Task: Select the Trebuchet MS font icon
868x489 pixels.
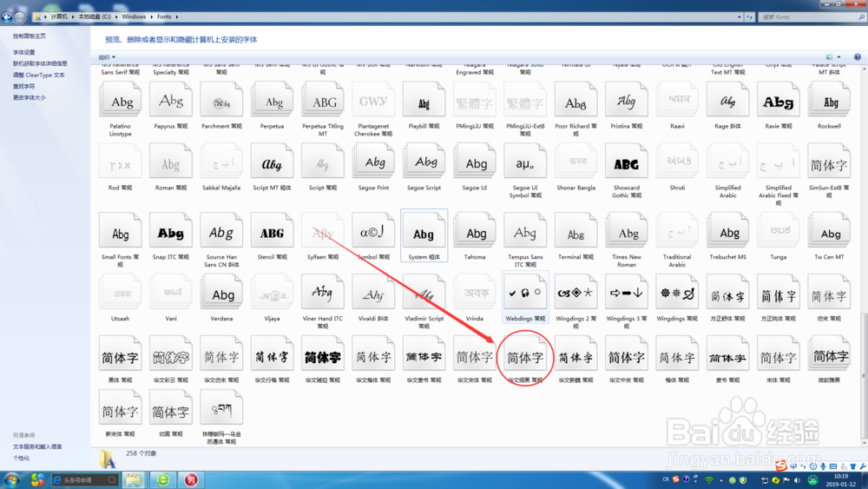Action: [x=728, y=231]
